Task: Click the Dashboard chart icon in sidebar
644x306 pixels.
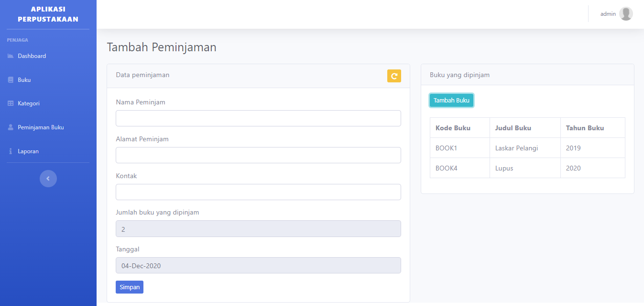Action: coord(11,56)
